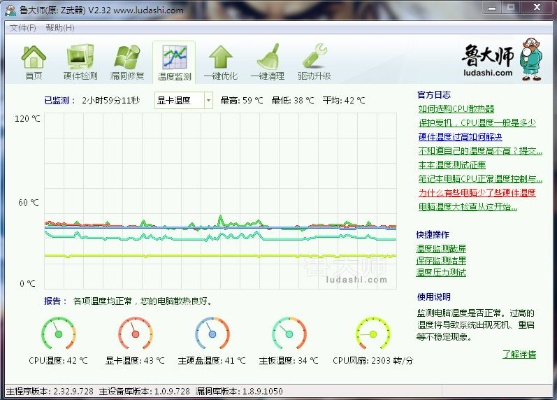Click the monitored time 2小时59分11秒
The image size is (557, 400).
click(x=111, y=101)
